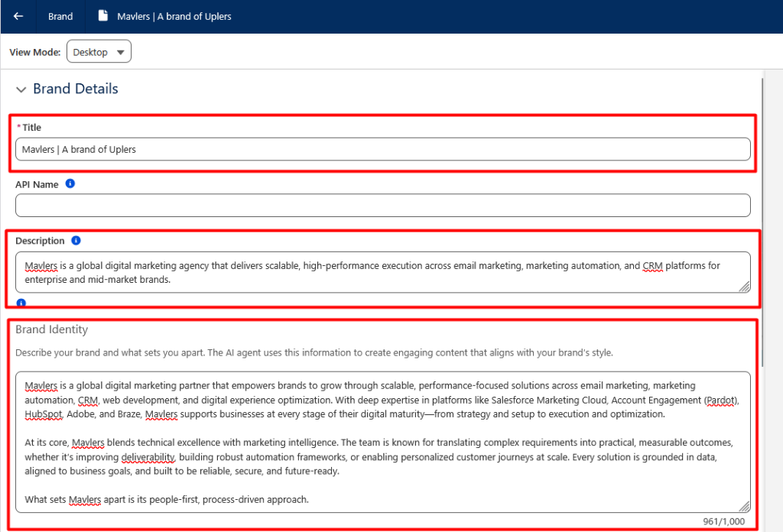The width and height of the screenshot is (783, 532).
Task: Click the info icon below the Description field
Action: click(x=21, y=303)
